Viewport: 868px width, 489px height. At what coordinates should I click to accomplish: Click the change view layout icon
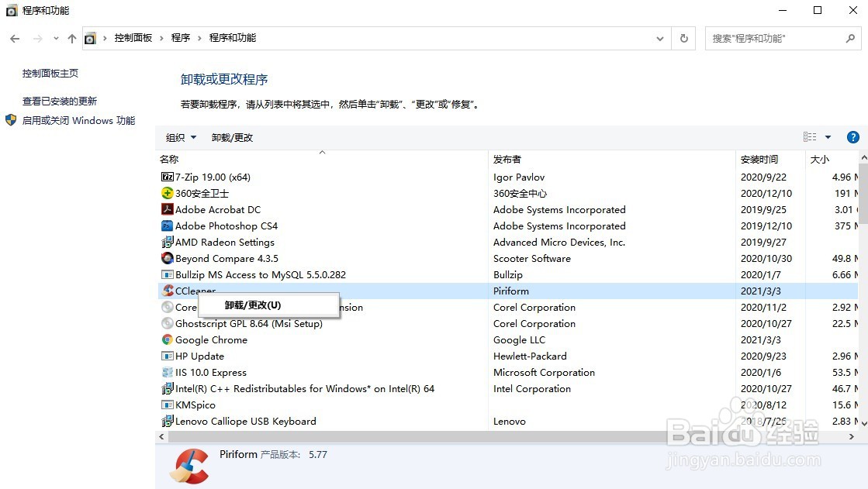pos(810,137)
